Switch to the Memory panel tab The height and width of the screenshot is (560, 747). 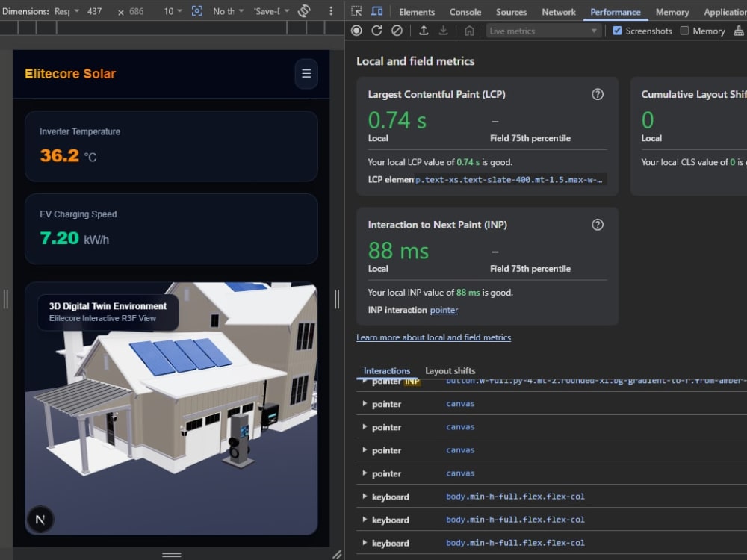(x=672, y=12)
